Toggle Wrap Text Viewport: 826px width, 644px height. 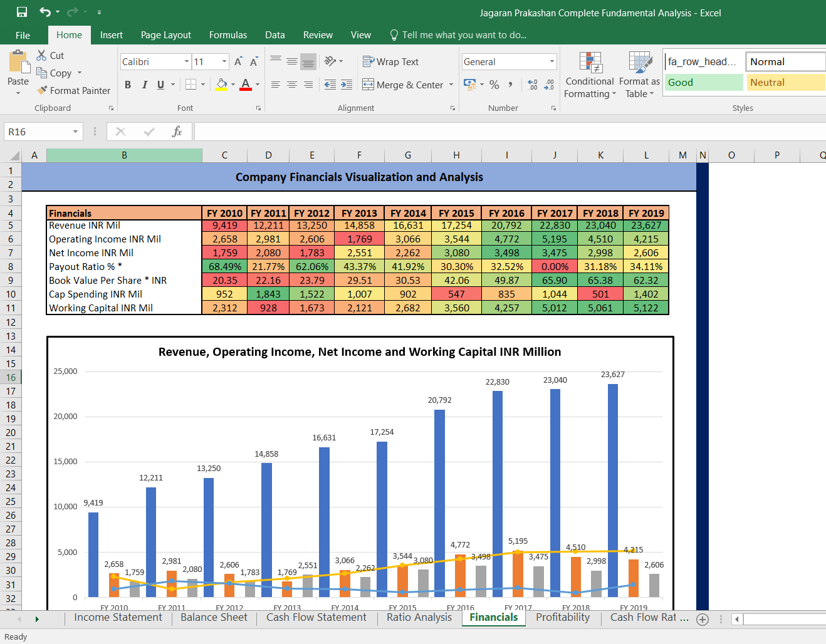(390, 61)
